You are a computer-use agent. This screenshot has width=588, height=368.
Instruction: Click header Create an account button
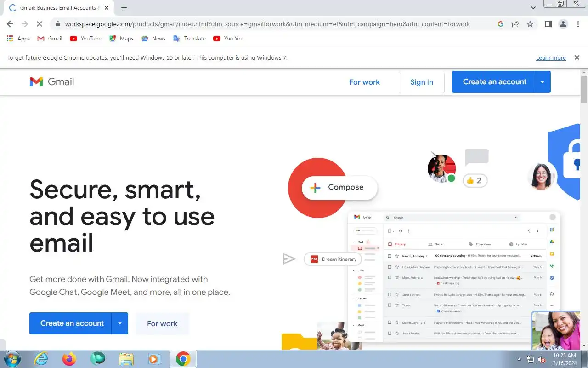(493, 82)
